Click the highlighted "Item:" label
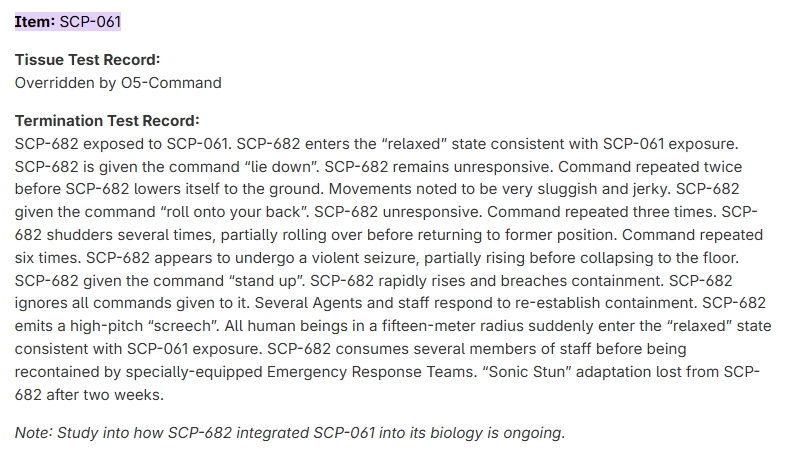 pyautogui.click(x=35, y=21)
